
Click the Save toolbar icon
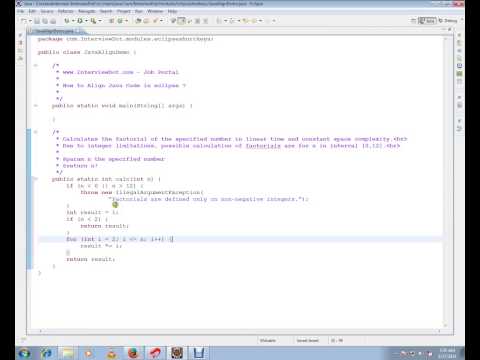pos(37,21)
